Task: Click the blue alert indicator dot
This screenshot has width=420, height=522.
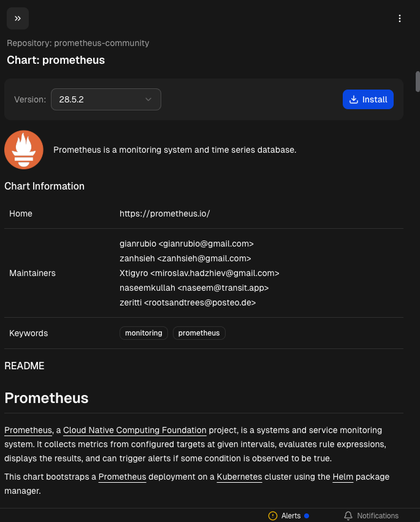Action: coord(307,516)
